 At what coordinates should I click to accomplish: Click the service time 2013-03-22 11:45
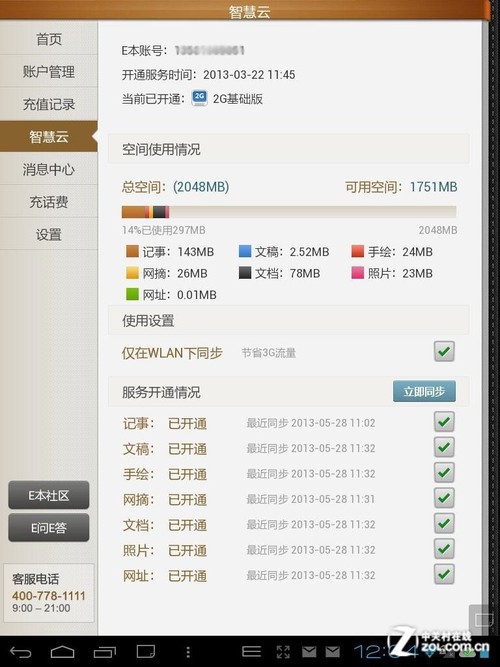pyautogui.click(x=249, y=75)
